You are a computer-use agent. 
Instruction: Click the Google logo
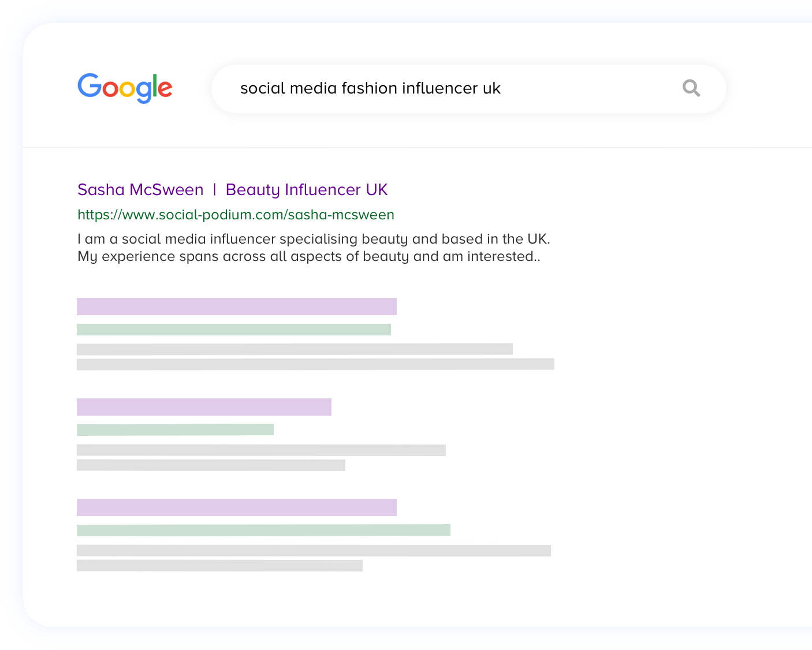(x=125, y=88)
